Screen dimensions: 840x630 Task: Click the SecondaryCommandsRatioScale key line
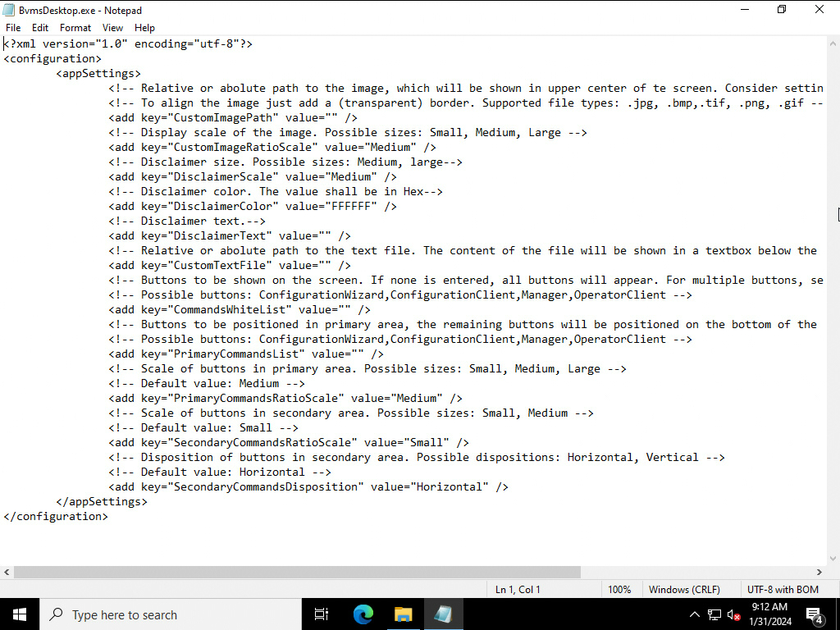(289, 442)
